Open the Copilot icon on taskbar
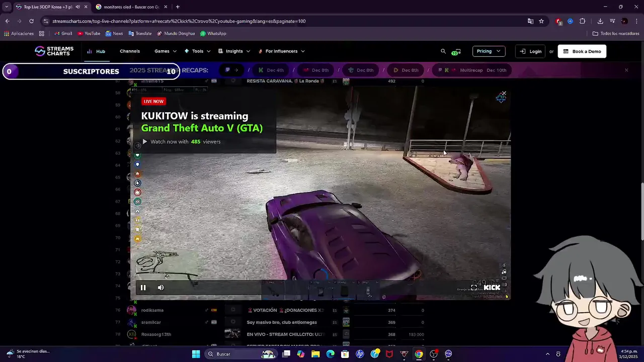644x362 pixels. 301,354
